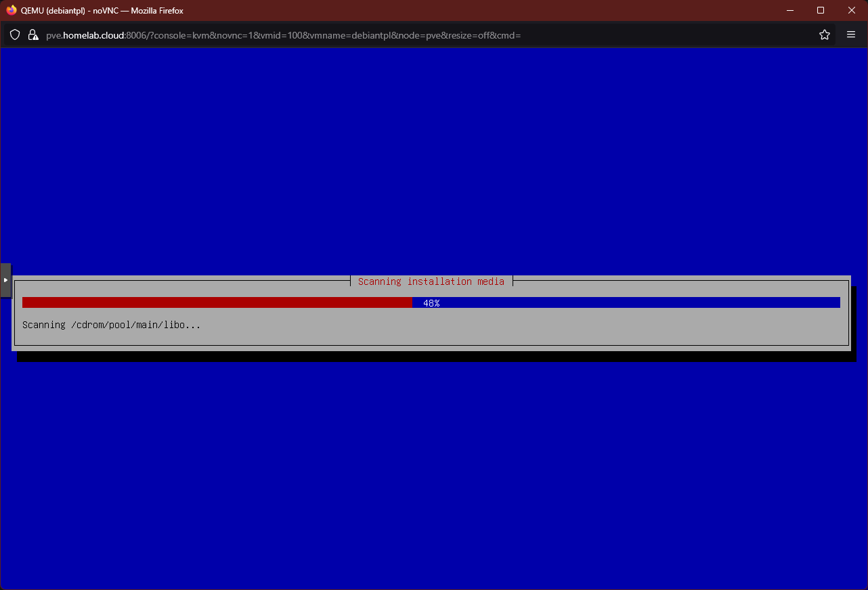Select the star icon at address bar end
This screenshot has height=590, width=868.
(x=825, y=35)
